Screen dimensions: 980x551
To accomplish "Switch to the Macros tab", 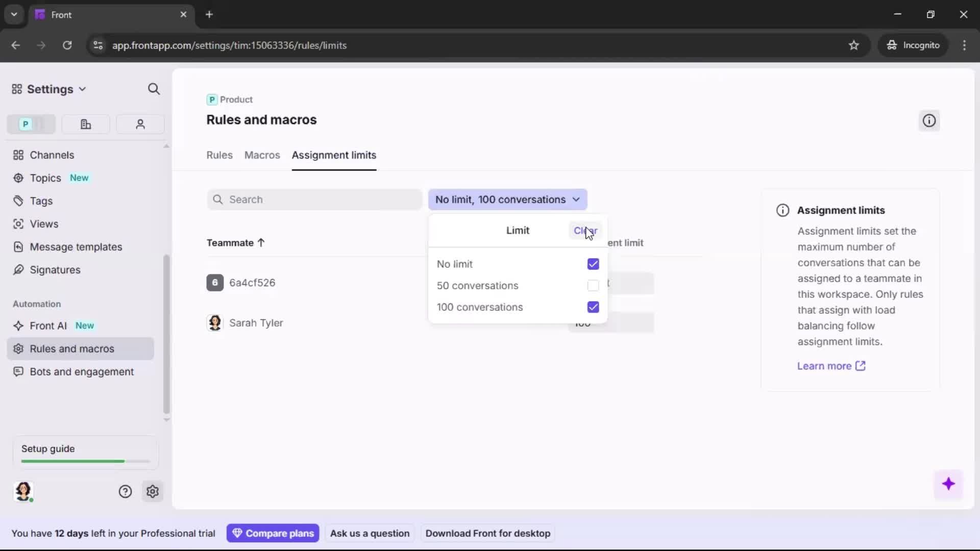I will click(x=262, y=155).
